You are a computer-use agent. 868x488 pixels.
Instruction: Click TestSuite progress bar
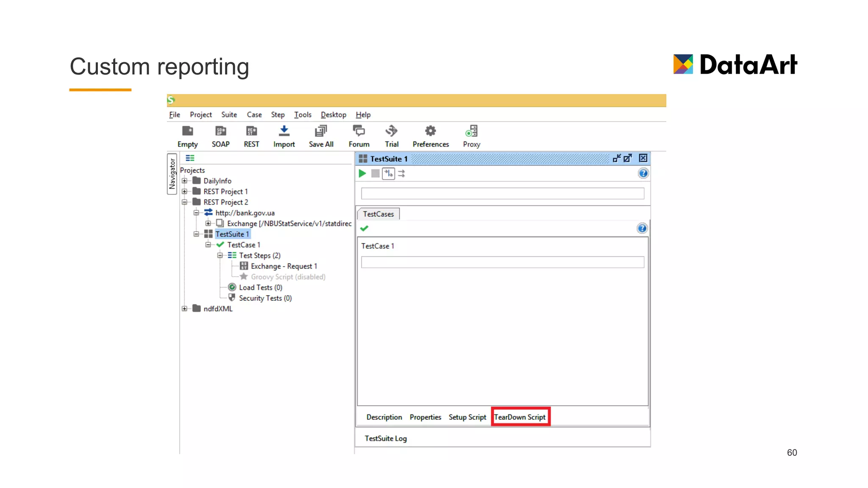503,194
